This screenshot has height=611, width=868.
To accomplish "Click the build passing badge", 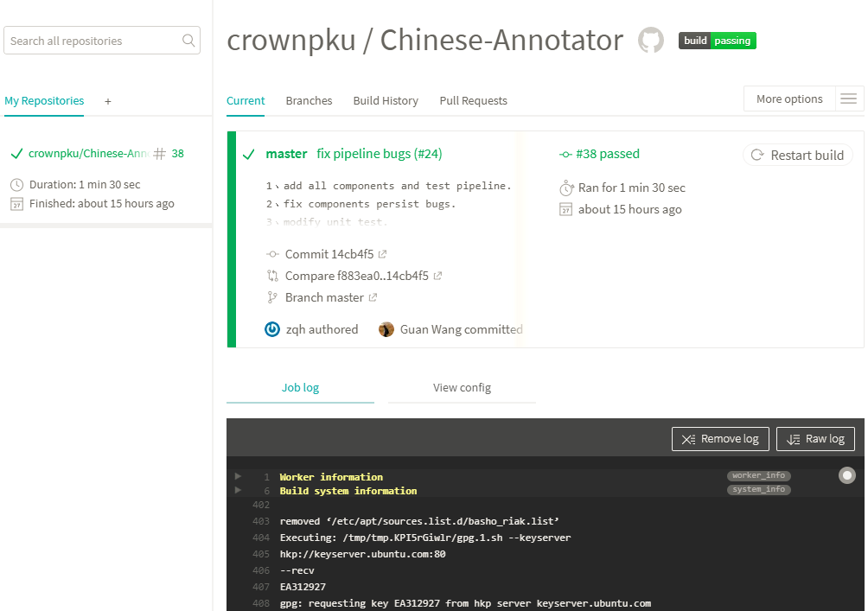I will tap(717, 41).
